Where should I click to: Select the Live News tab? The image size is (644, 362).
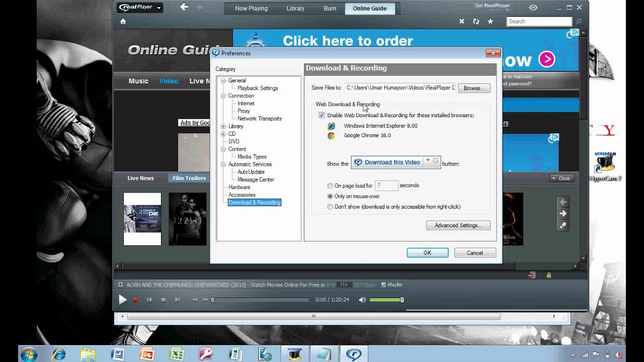140,178
